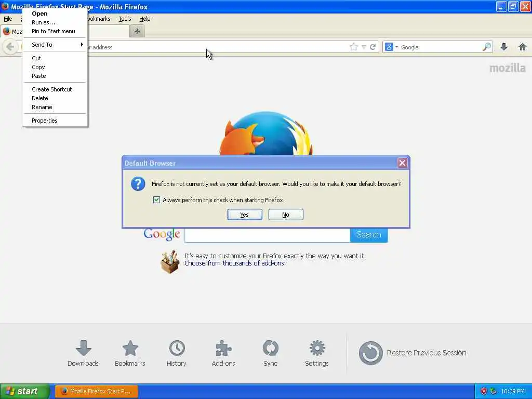Select Cut in context menu
The height and width of the screenshot is (399, 532).
[x=55, y=58]
